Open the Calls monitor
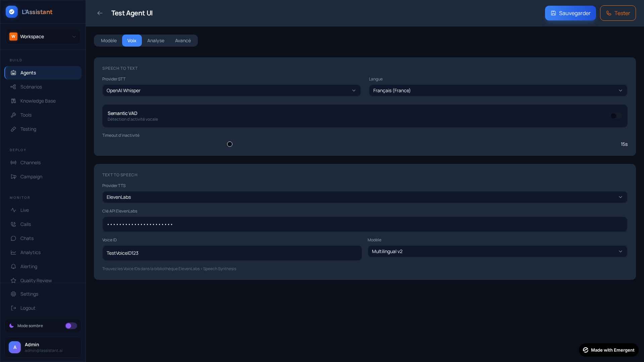This screenshot has width=644, height=362. [25, 224]
